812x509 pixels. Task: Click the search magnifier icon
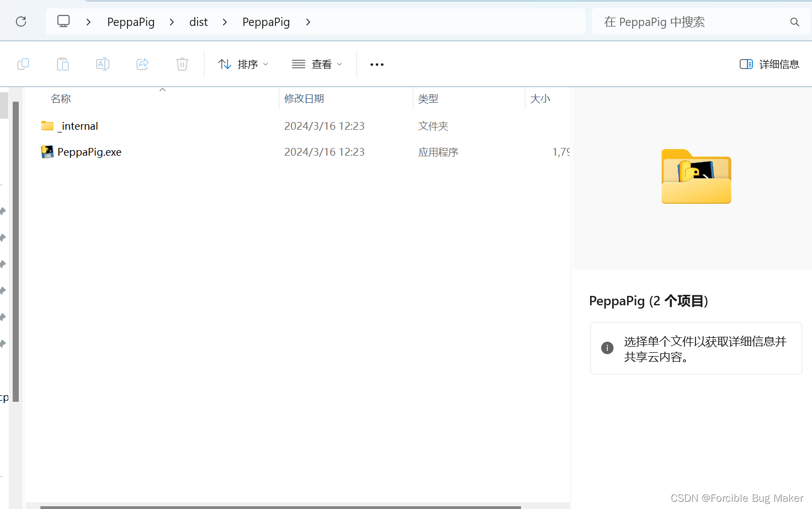pos(795,22)
